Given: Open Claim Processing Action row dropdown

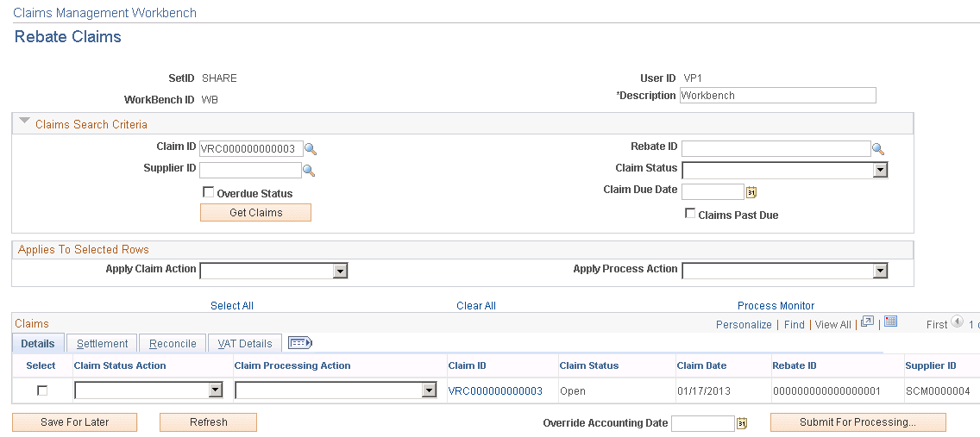Looking at the screenshot, I should click(x=335, y=390).
